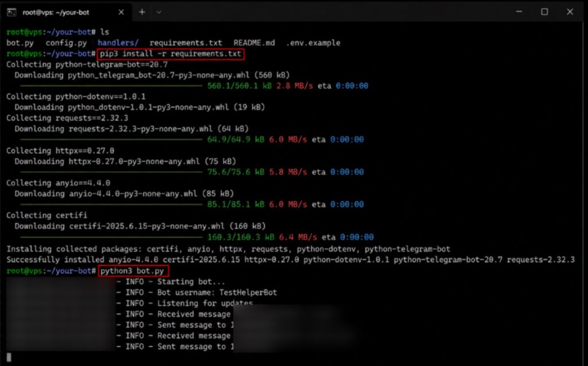This screenshot has width=588, height=366.
Task: Close the terminal window
Action: tap(570, 11)
